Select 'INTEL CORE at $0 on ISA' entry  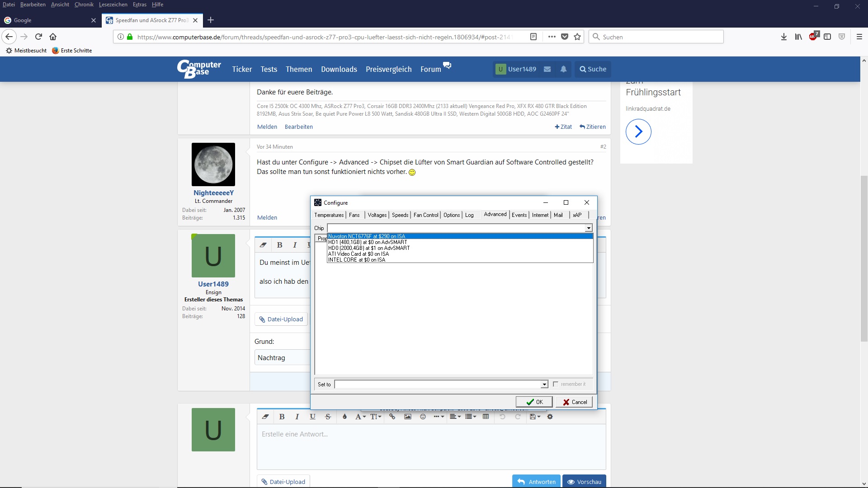coord(357,260)
